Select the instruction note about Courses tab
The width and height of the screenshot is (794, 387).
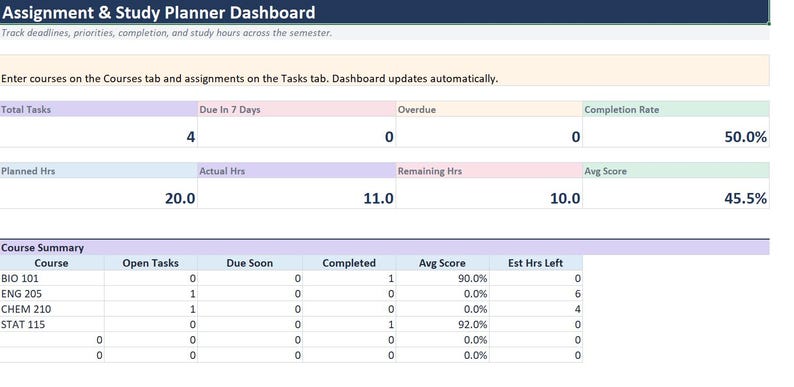click(250, 79)
